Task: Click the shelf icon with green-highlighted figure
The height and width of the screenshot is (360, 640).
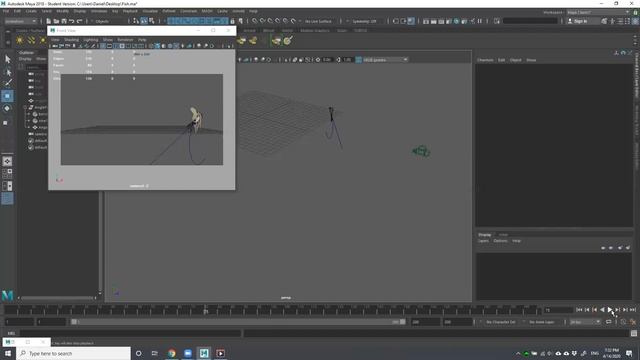Action: click(277, 40)
